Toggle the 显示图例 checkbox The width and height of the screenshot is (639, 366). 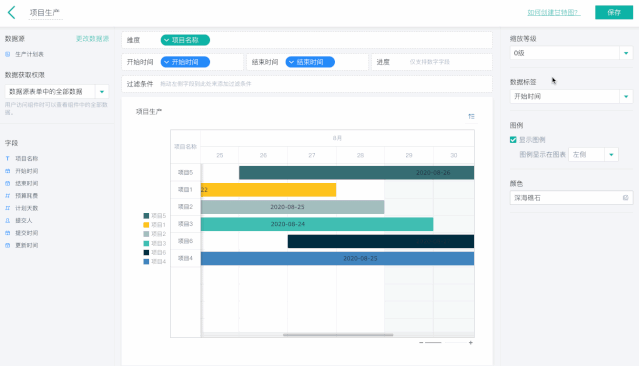pyautogui.click(x=513, y=140)
